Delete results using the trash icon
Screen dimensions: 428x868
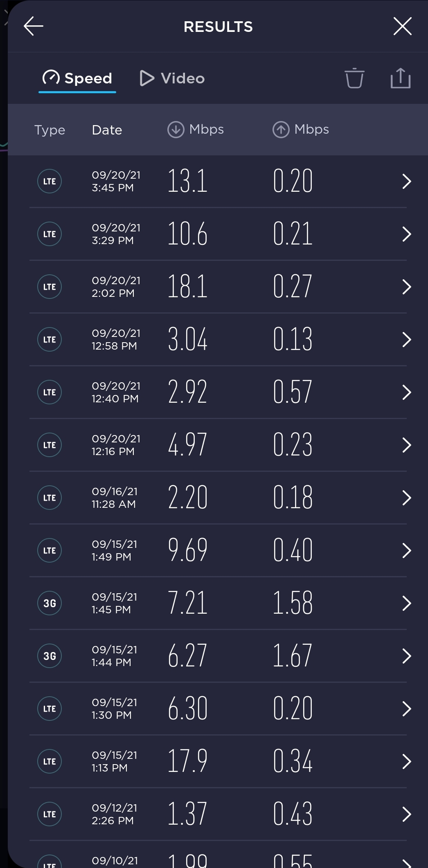point(354,78)
